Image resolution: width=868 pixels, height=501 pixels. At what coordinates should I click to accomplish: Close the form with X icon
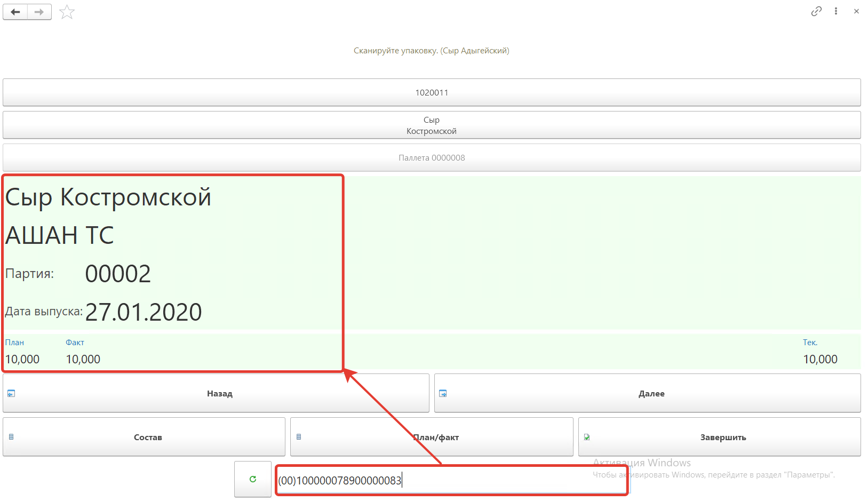[x=856, y=11]
